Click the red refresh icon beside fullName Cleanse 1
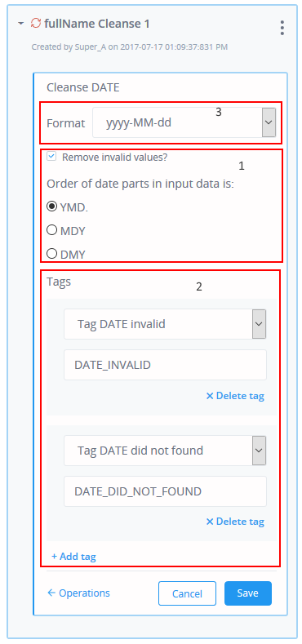This screenshot has height=644, width=302. [36, 24]
